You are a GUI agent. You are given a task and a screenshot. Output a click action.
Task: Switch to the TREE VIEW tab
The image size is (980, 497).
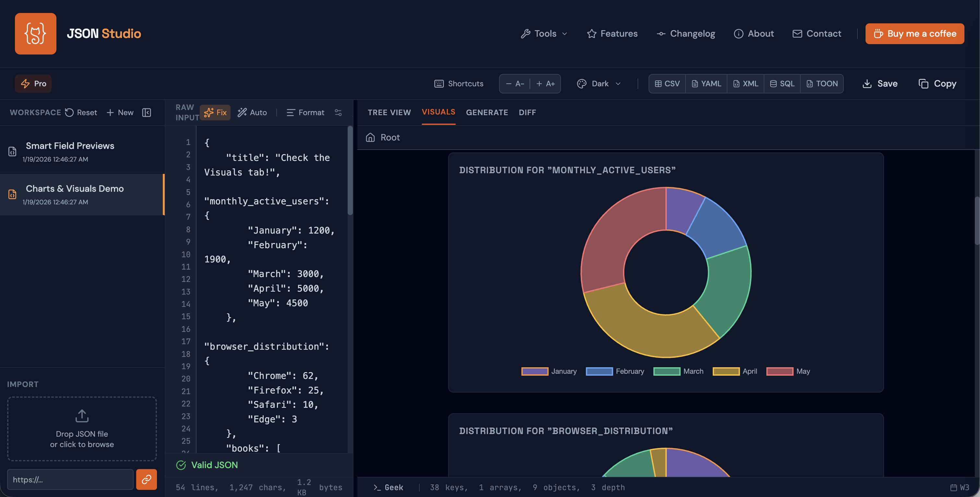point(389,112)
